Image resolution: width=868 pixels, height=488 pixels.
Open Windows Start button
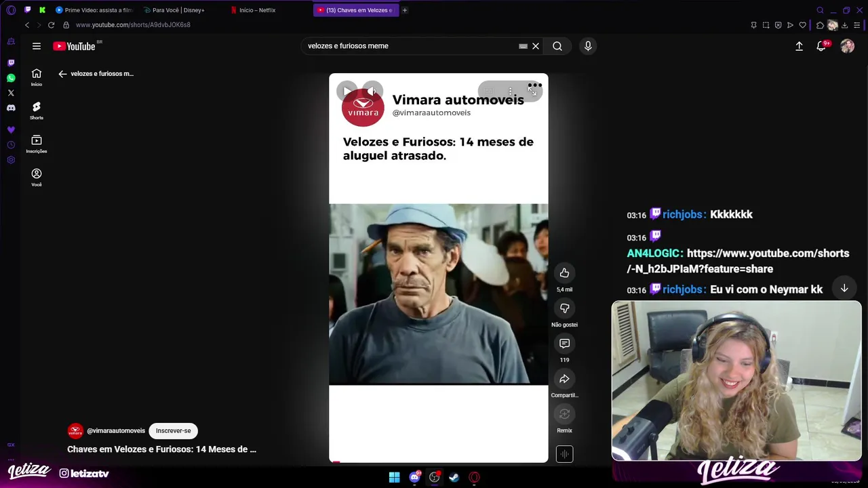394,477
